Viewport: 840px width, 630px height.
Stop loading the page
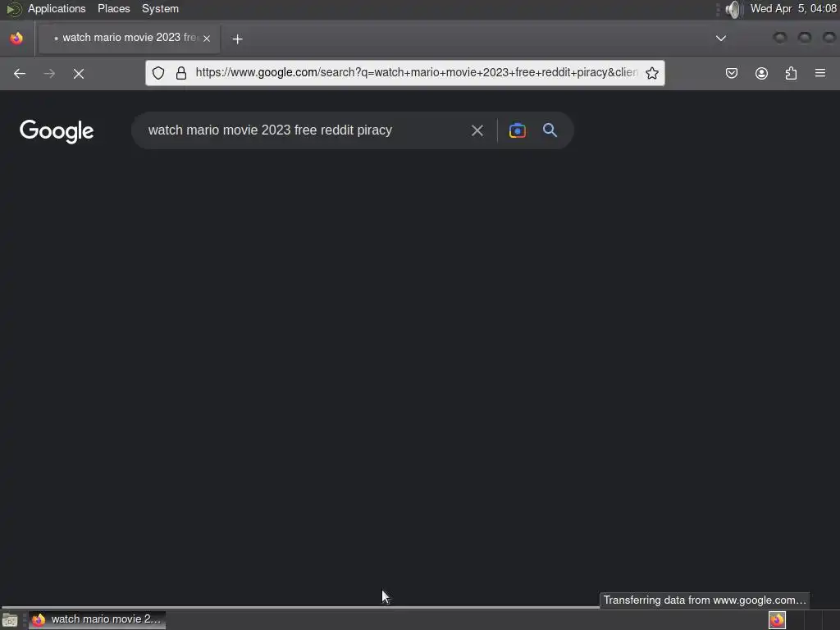click(79, 73)
